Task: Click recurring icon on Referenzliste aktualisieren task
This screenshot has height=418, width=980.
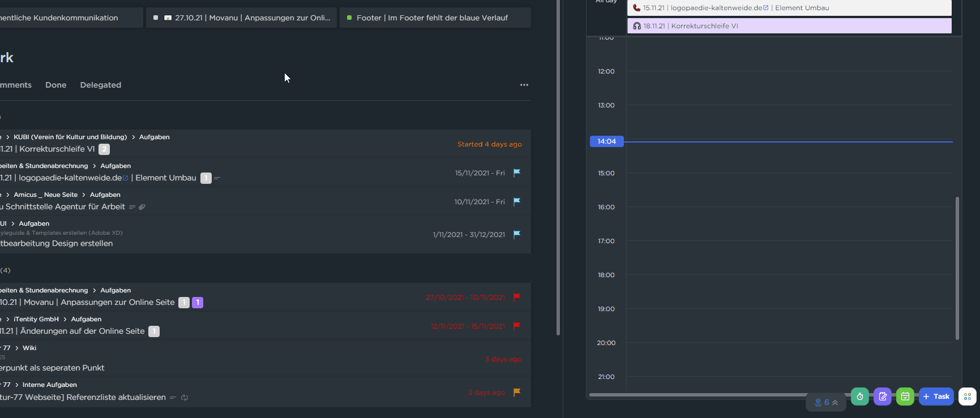Action: (x=185, y=398)
